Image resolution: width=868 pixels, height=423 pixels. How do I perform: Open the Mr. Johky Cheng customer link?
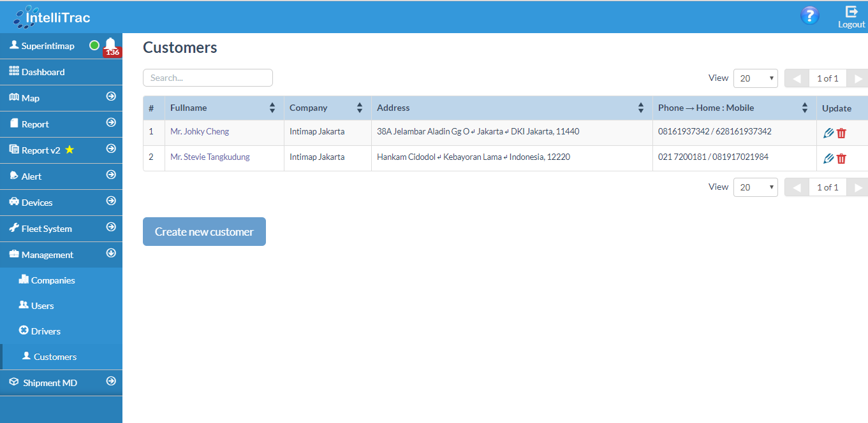[x=200, y=131]
